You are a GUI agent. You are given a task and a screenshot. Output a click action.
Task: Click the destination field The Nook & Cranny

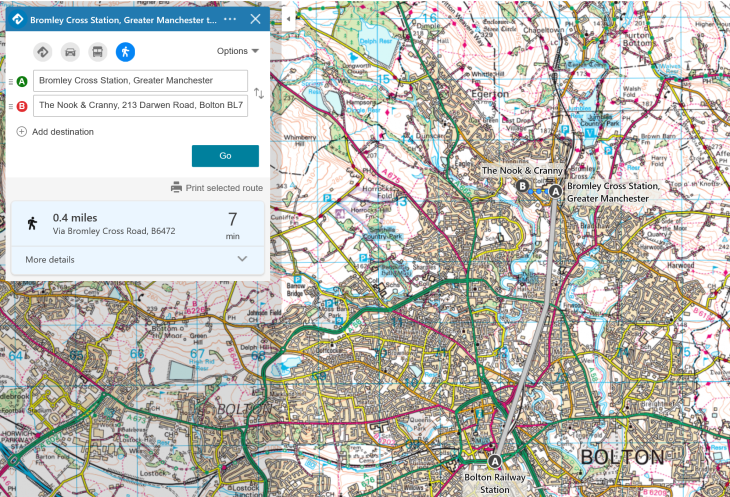coord(140,106)
